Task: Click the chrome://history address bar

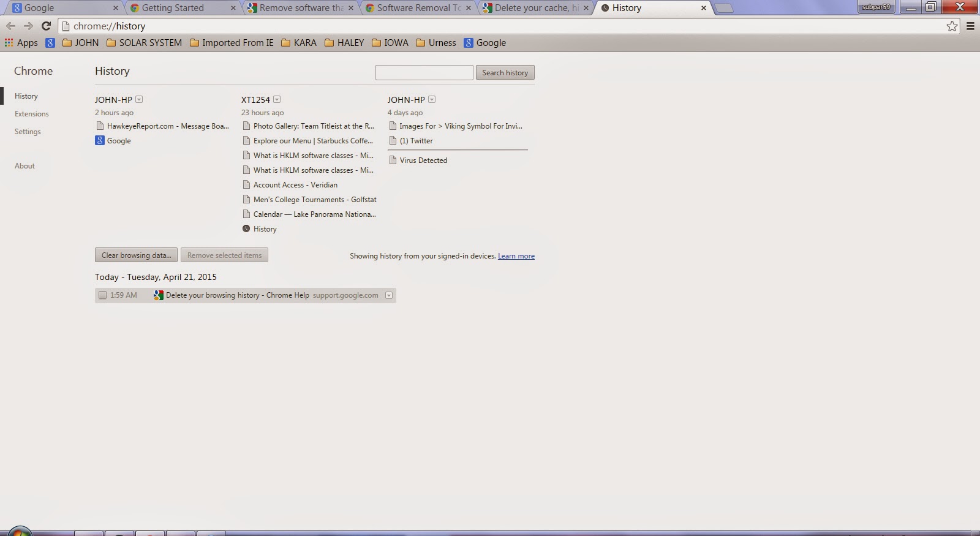Action: click(502, 26)
